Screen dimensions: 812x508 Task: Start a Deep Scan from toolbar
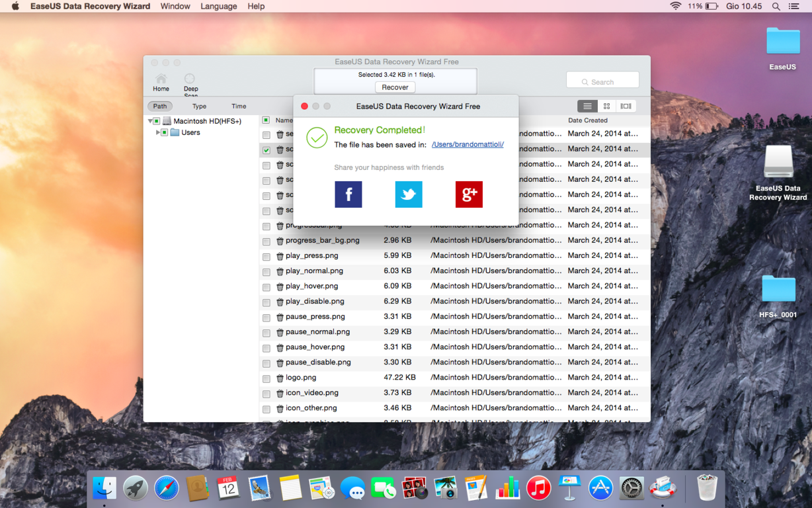click(x=190, y=85)
